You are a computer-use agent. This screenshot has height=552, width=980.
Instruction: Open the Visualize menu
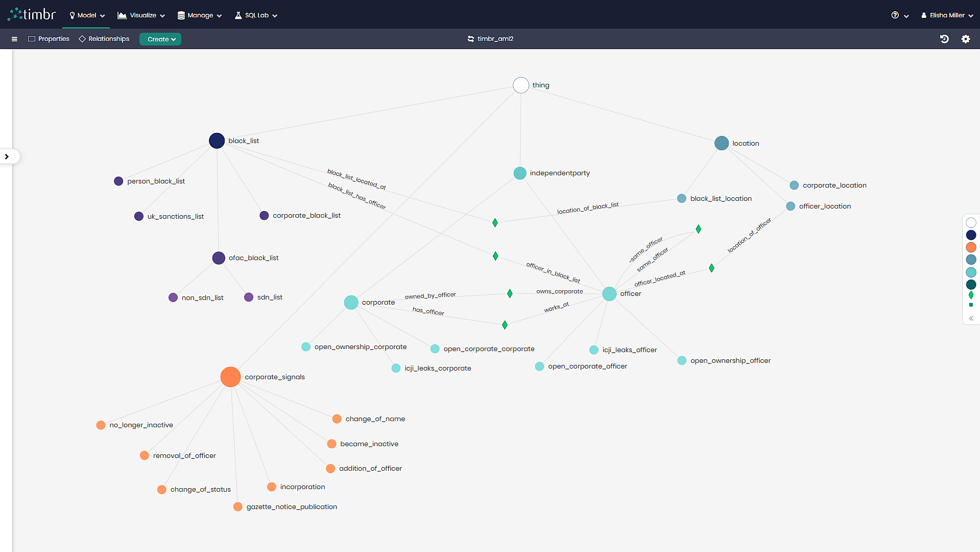[141, 15]
